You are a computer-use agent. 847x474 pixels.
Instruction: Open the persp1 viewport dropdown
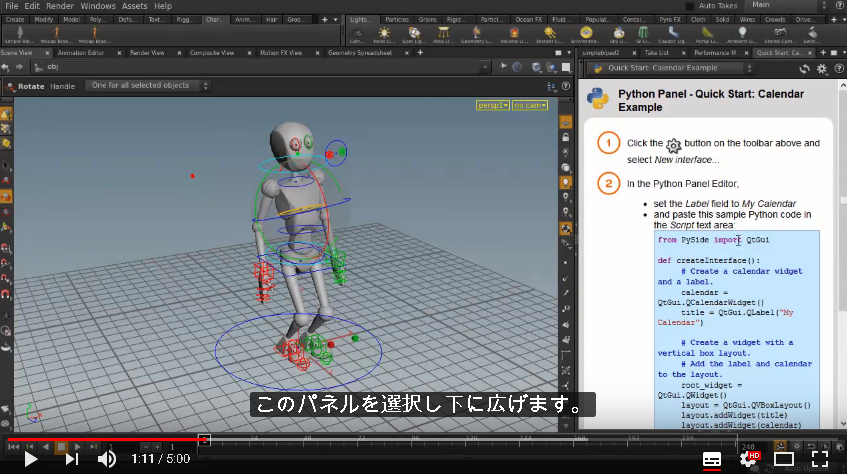coord(493,105)
